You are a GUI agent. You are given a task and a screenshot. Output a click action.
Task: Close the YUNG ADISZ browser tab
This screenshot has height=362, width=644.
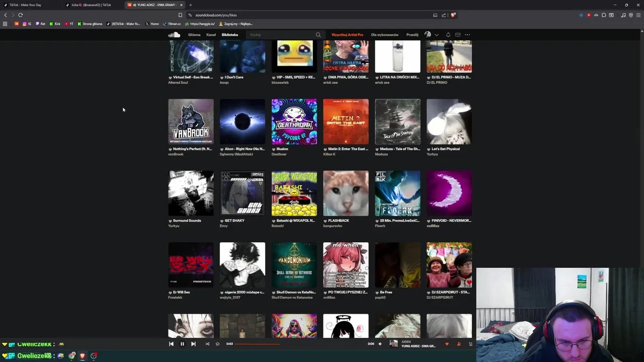(181, 5)
